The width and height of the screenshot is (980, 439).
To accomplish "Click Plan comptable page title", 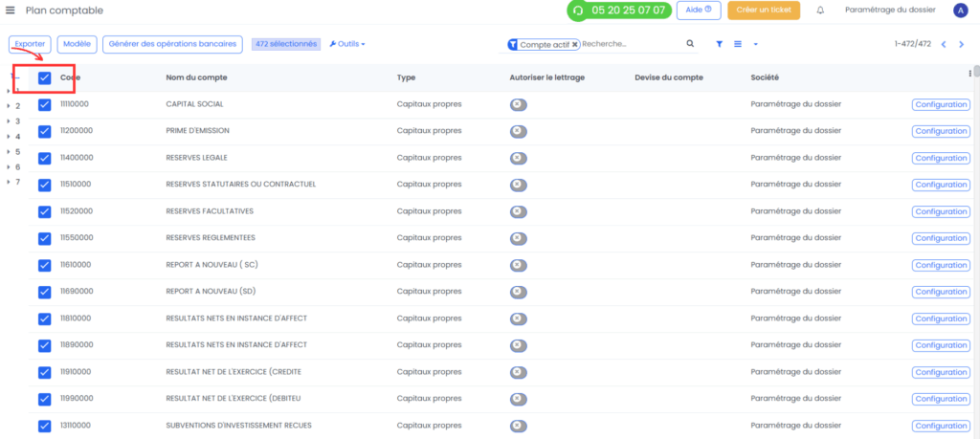I will 64,11.
